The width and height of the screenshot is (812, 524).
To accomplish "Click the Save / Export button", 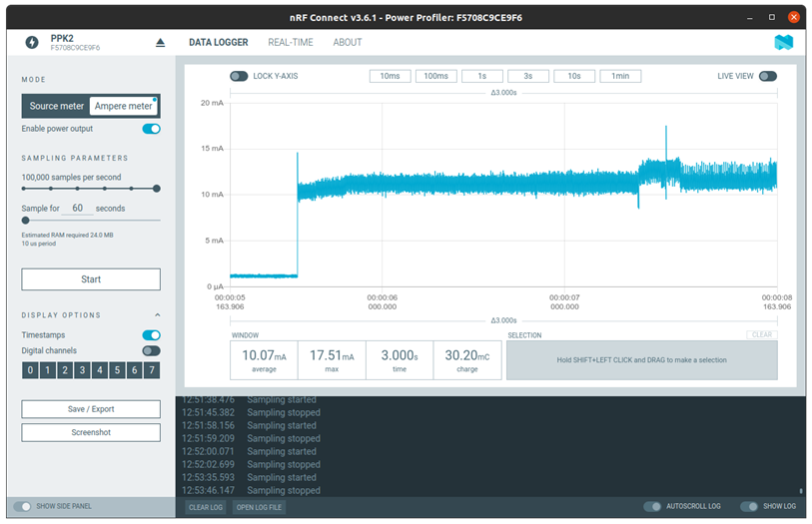I will 91,409.
